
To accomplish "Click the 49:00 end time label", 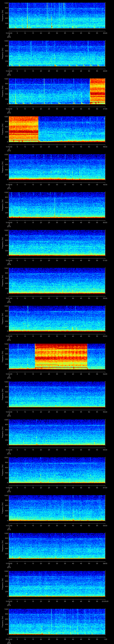I will tap(105, 185).
